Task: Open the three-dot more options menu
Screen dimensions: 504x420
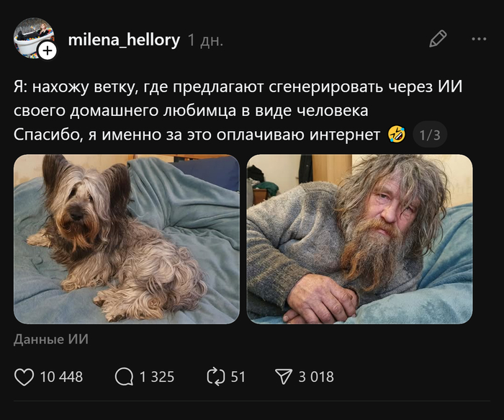Action: [479, 39]
